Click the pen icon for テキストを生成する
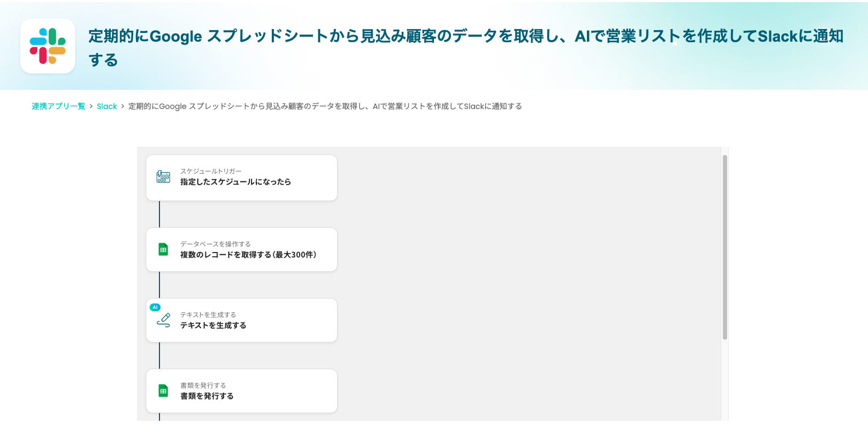Viewport: 868px width, 435px height. (163, 320)
